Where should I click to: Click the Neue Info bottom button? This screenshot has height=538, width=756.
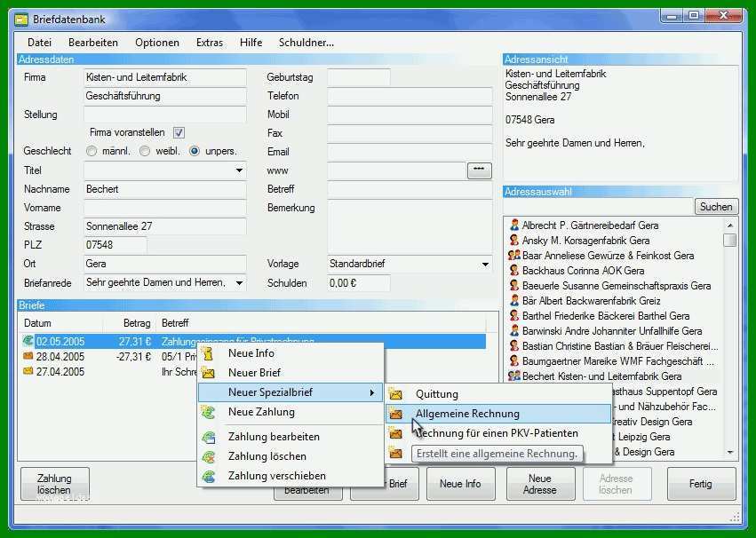click(x=460, y=484)
